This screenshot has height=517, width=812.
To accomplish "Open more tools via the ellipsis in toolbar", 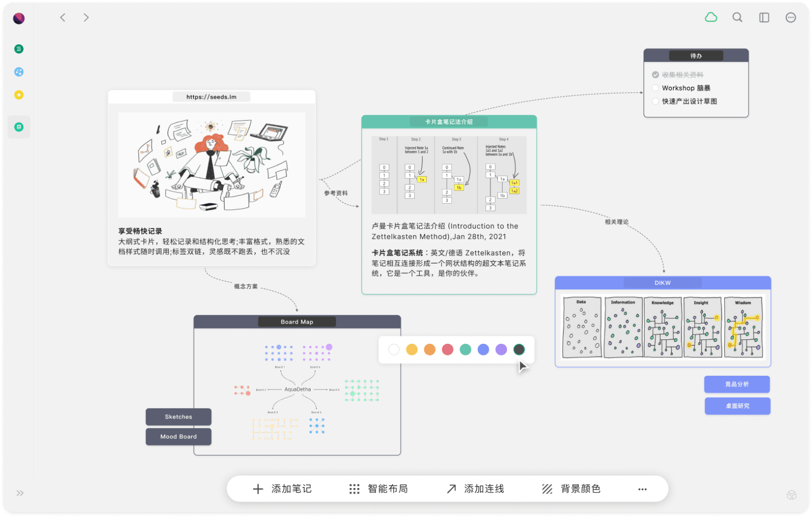I will (x=642, y=489).
